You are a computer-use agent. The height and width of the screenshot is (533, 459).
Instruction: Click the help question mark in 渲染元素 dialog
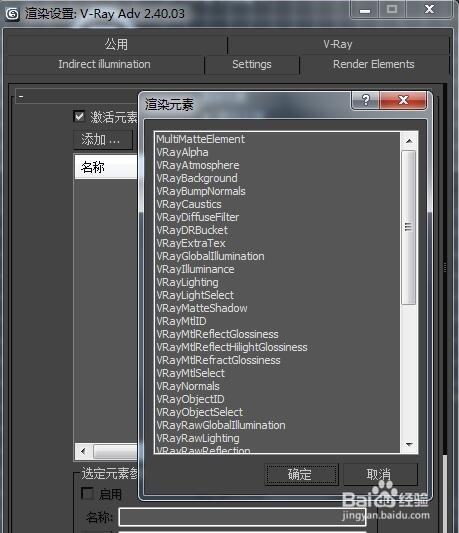tap(366, 100)
